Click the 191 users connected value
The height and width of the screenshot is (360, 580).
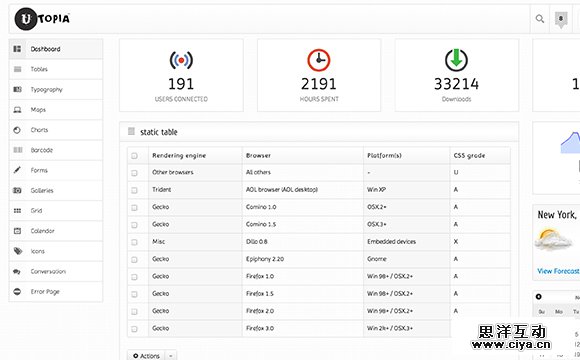(x=181, y=84)
